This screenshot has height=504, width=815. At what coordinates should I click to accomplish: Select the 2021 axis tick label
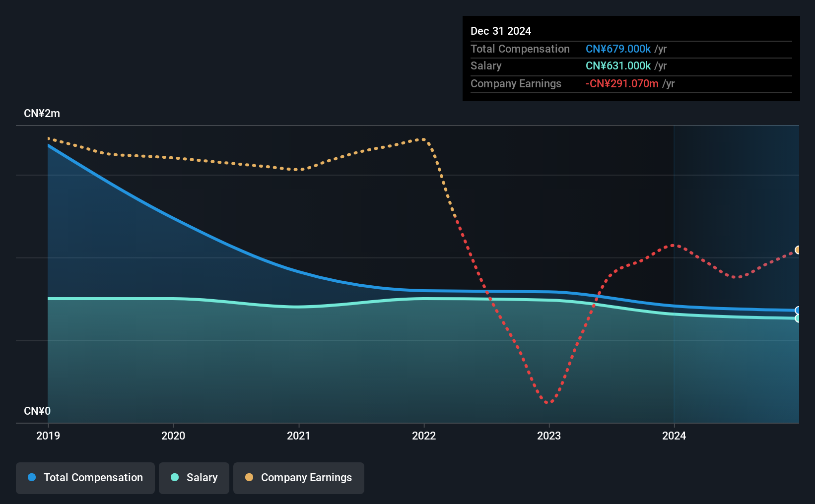(x=299, y=436)
